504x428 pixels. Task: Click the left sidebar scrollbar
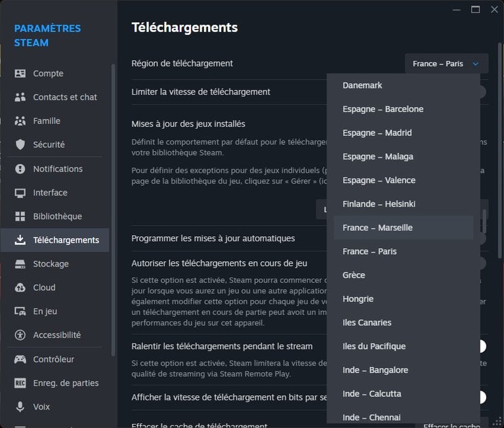point(113,209)
